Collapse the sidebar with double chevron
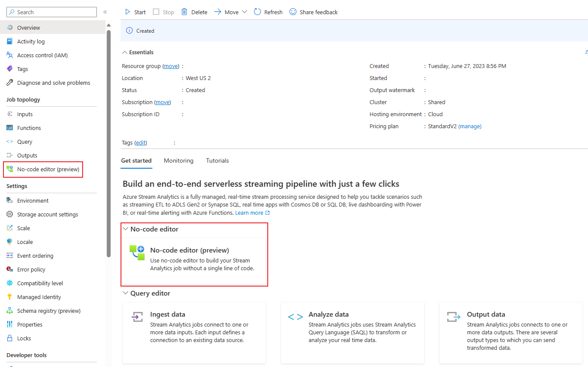 pos(105,12)
